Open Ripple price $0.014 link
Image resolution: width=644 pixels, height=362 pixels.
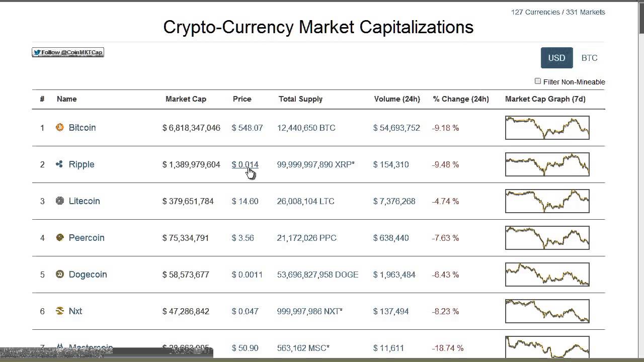tap(245, 164)
